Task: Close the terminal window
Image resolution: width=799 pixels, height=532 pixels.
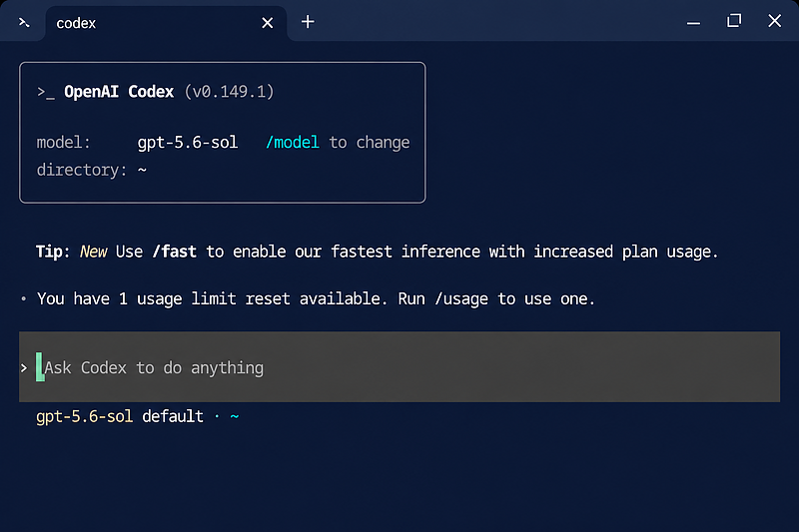Action: tap(775, 21)
